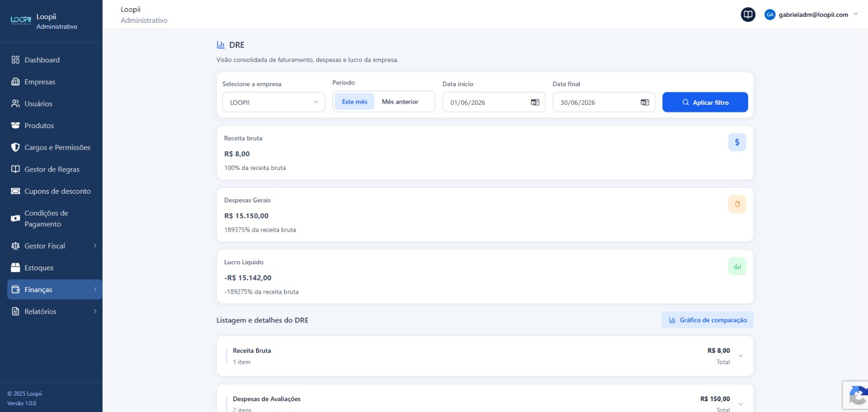This screenshot has width=868, height=412.
Task: Select the Mês anterior period option
Action: [x=400, y=102]
